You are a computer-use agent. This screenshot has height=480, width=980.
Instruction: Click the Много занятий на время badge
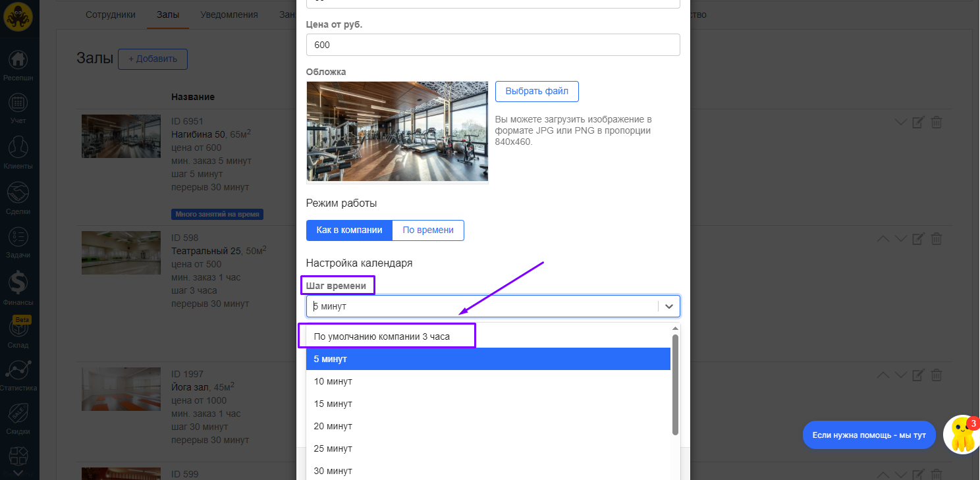(217, 214)
